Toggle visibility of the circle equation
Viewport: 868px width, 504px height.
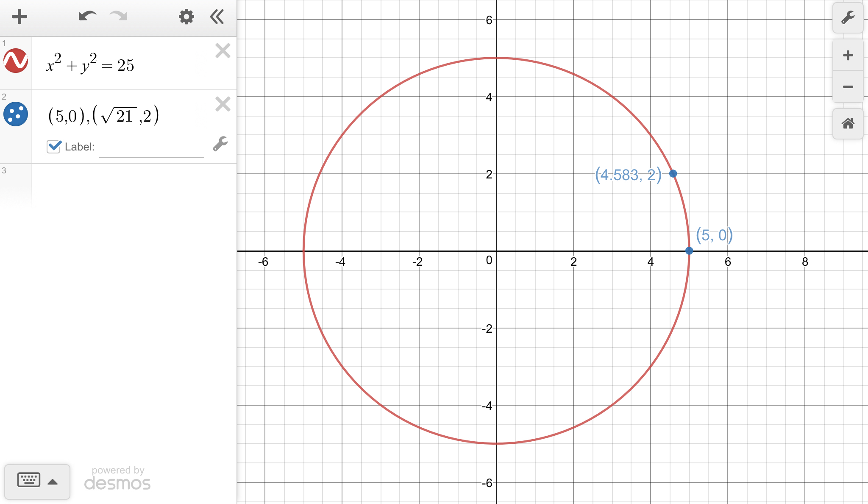[x=16, y=61]
